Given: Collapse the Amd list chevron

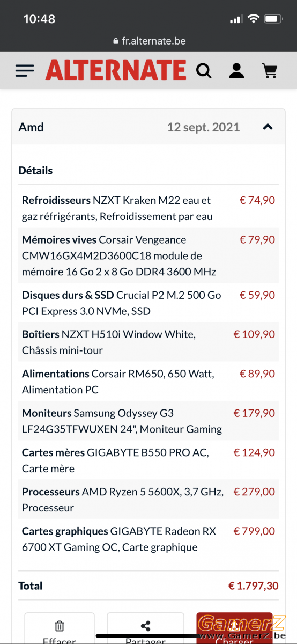Looking at the screenshot, I should tap(268, 127).
